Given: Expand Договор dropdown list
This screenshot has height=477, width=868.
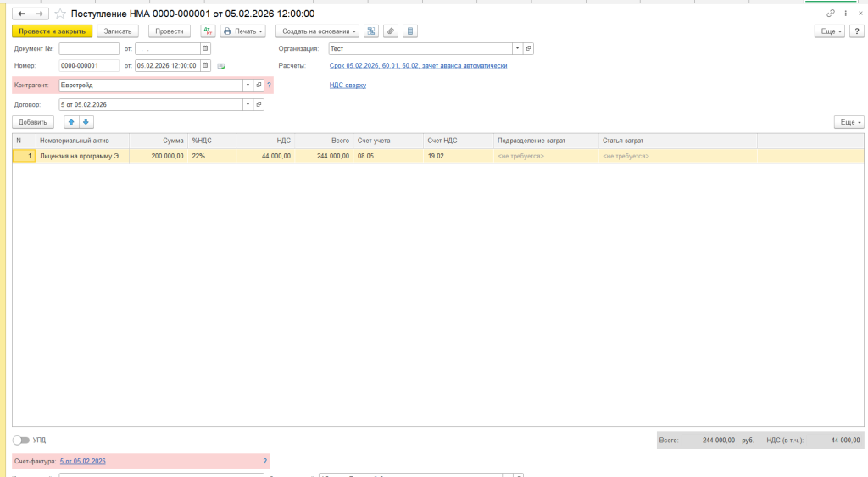Looking at the screenshot, I should point(248,104).
